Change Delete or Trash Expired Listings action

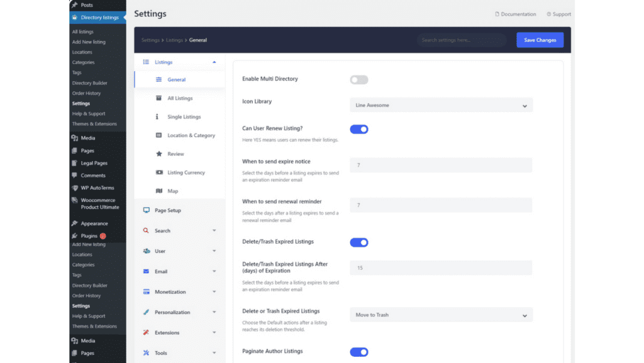[440, 315]
